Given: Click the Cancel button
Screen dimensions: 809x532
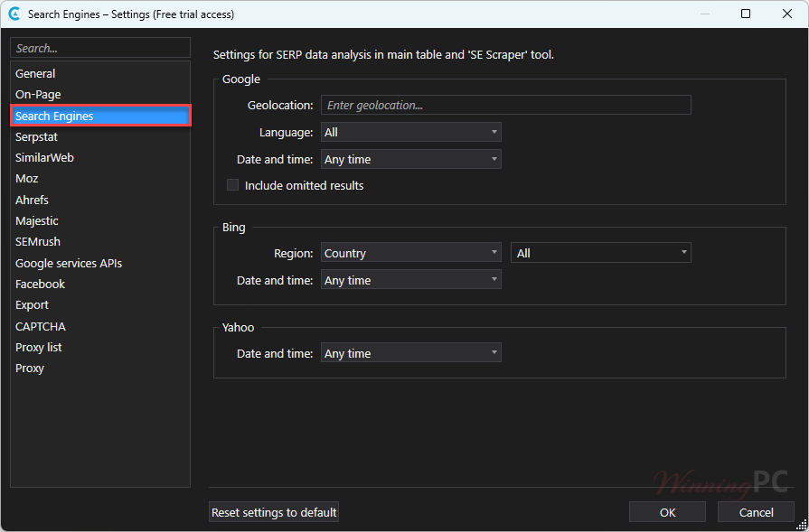Looking at the screenshot, I should click(756, 512).
